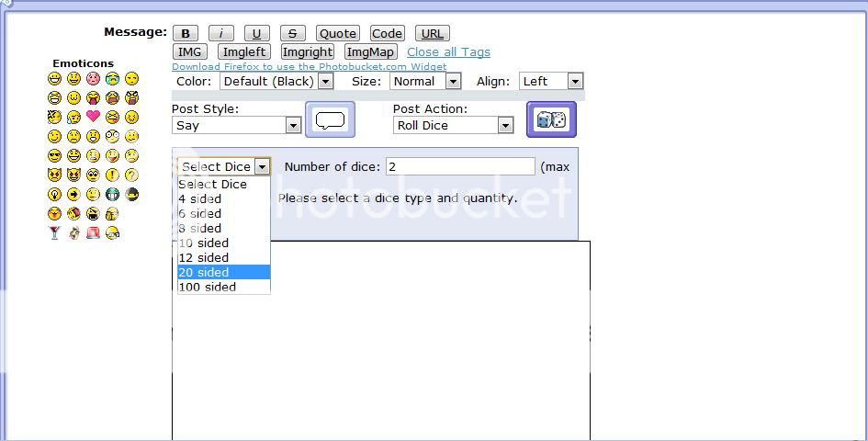Toggle strikethrough formatting with S button

(x=293, y=33)
